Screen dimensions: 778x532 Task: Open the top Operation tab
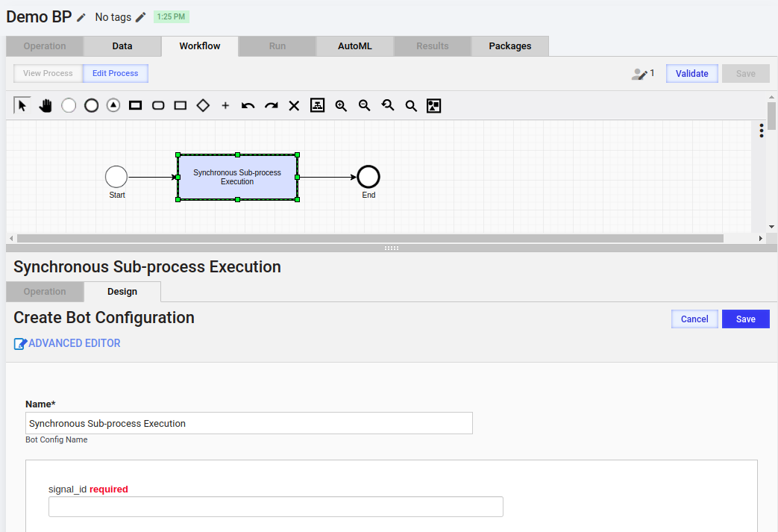click(x=45, y=46)
